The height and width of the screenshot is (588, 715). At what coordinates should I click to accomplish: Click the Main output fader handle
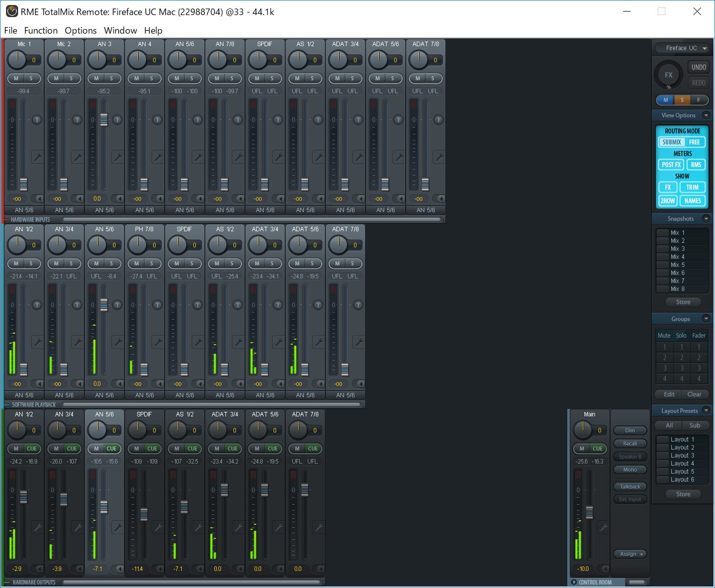click(589, 512)
